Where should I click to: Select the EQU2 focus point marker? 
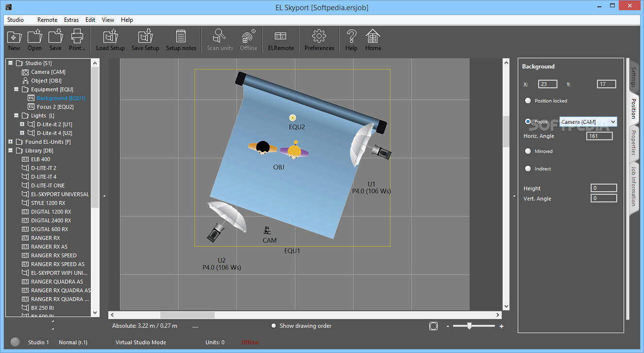coord(292,118)
